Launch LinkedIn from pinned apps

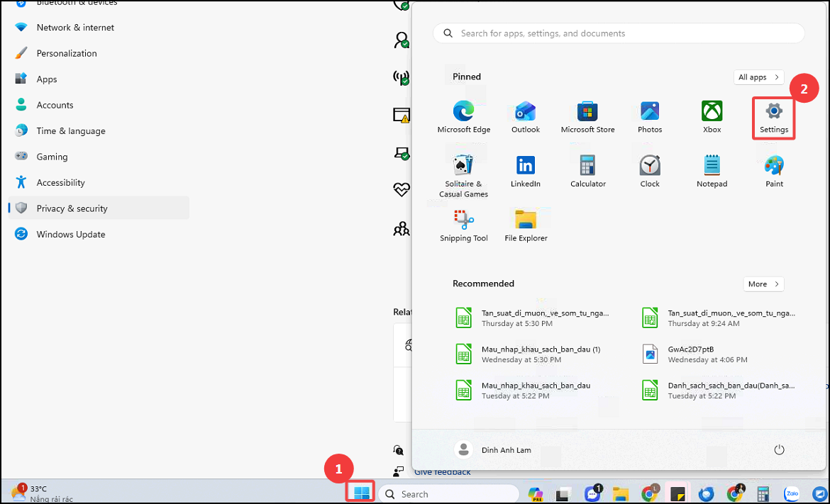coord(526,172)
